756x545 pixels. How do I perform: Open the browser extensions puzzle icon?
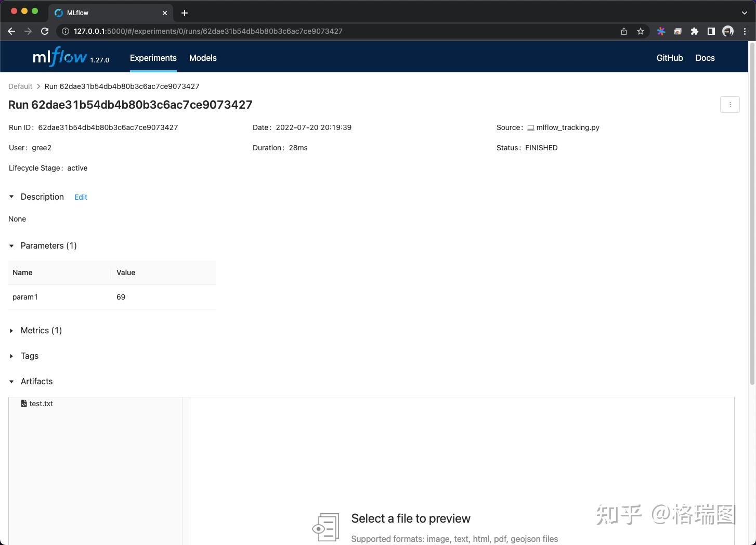[x=694, y=31]
